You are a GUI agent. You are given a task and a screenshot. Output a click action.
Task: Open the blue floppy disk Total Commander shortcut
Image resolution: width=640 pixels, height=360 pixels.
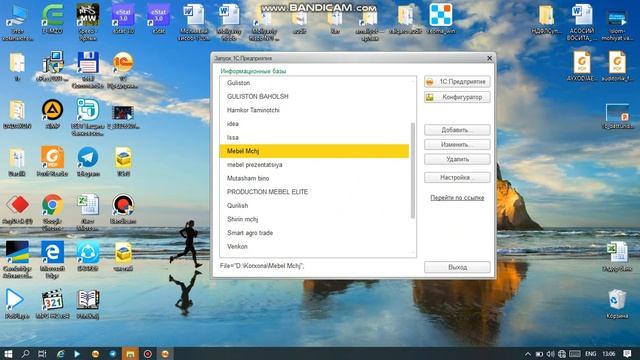88,69
